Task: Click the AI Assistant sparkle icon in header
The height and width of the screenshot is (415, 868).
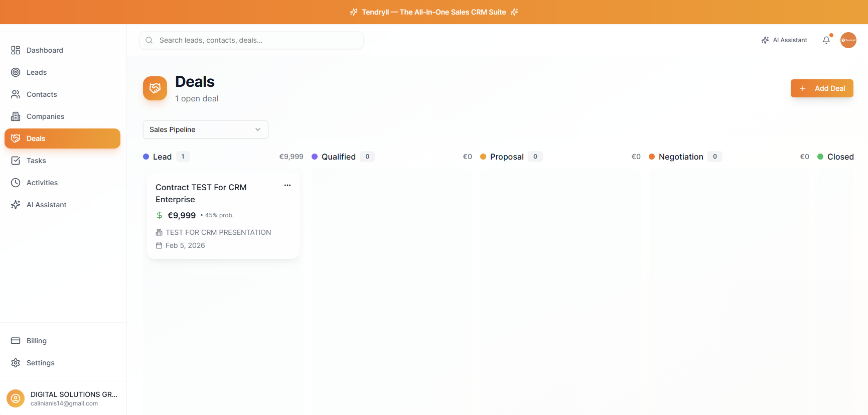Action: (x=765, y=40)
